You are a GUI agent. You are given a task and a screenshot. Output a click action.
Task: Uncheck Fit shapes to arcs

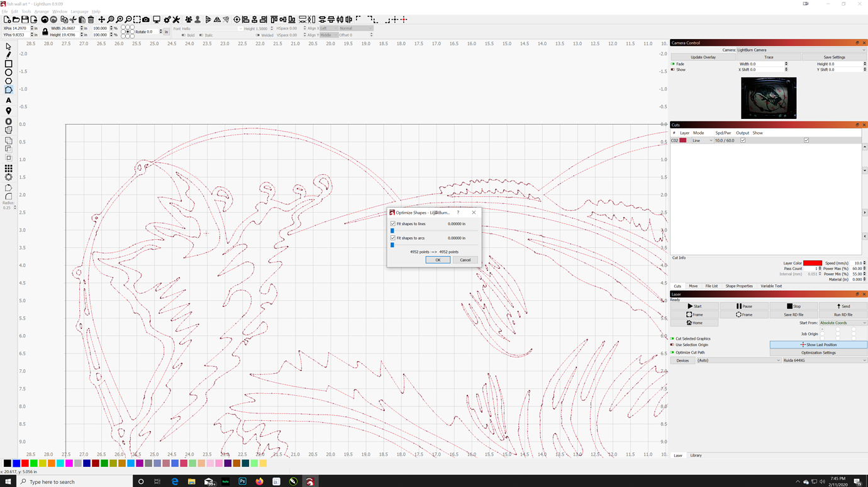coord(392,238)
